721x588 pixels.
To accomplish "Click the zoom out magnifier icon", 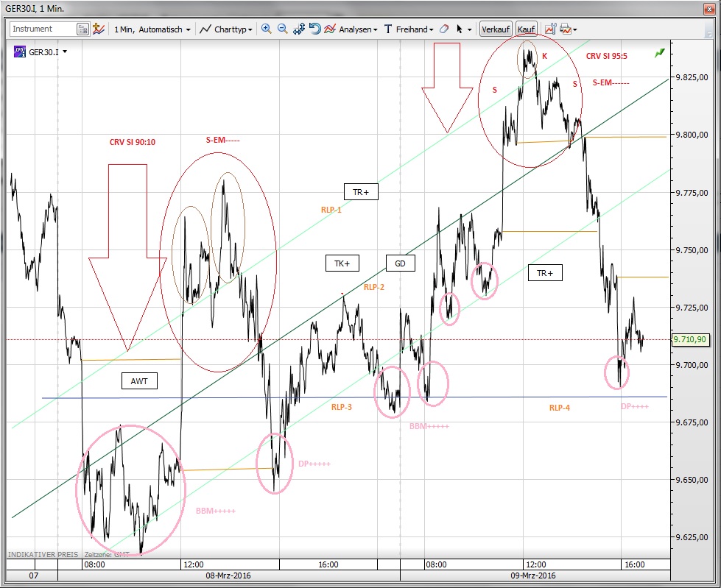I will pos(282,29).
